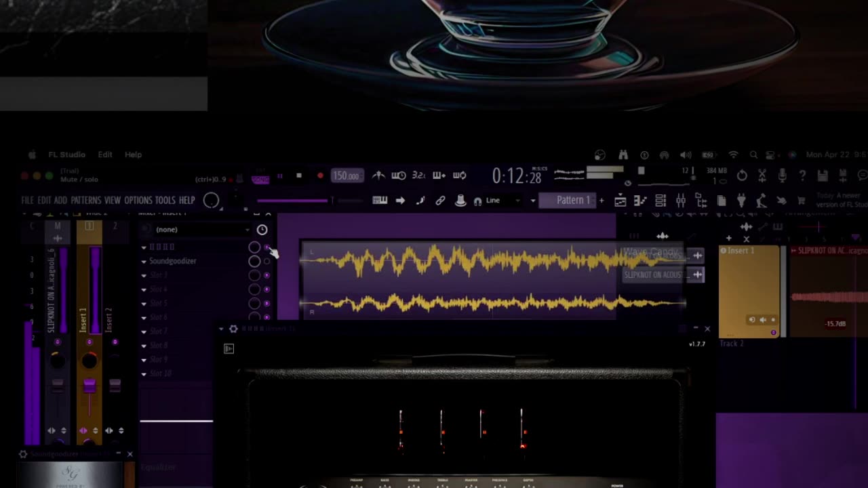868x488 pixels.
Task: Click the microphone audio recording icon
Action: tap(782, 176)
